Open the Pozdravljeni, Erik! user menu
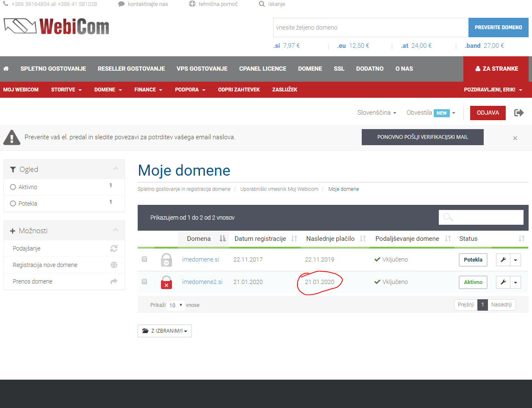Image resolution: width=532 pixels, height=408 pixels. click(x=493, y=90)
